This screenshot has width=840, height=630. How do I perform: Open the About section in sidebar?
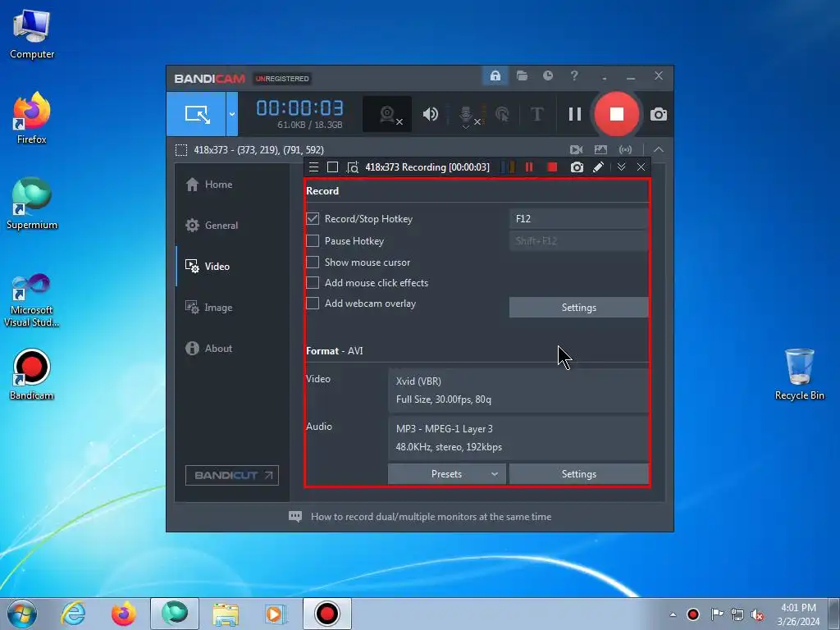(232, 348)
